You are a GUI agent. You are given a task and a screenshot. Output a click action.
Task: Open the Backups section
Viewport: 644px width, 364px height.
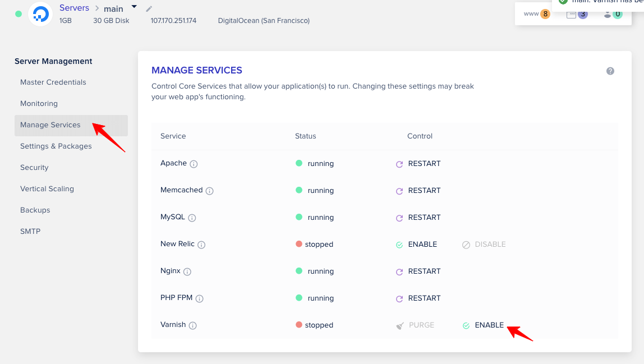click(x=35, y=210)
